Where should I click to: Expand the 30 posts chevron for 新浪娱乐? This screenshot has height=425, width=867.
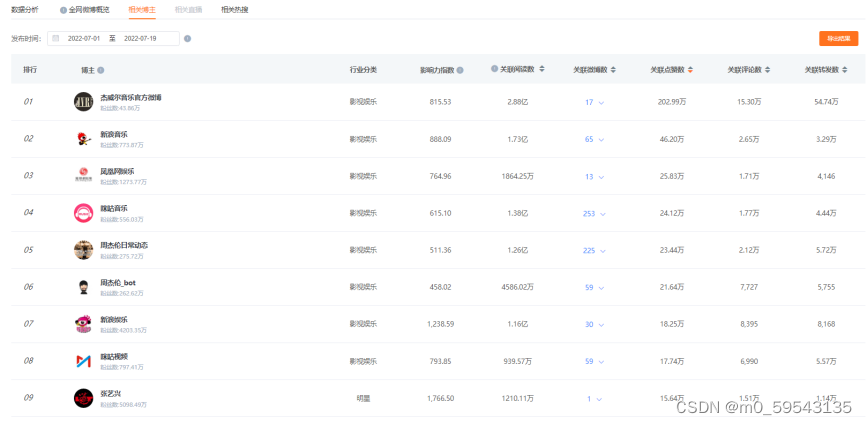click(601, 324)
